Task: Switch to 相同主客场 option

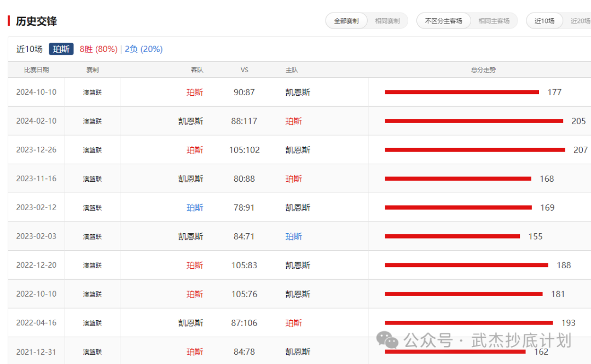Action: tap(494, 21)
